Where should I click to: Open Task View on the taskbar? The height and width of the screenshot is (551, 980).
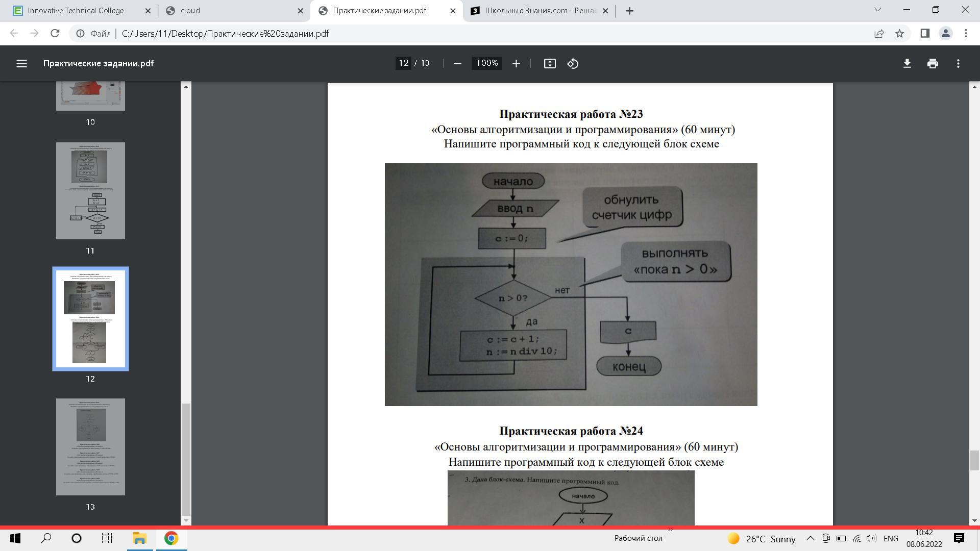coord(107,538)
